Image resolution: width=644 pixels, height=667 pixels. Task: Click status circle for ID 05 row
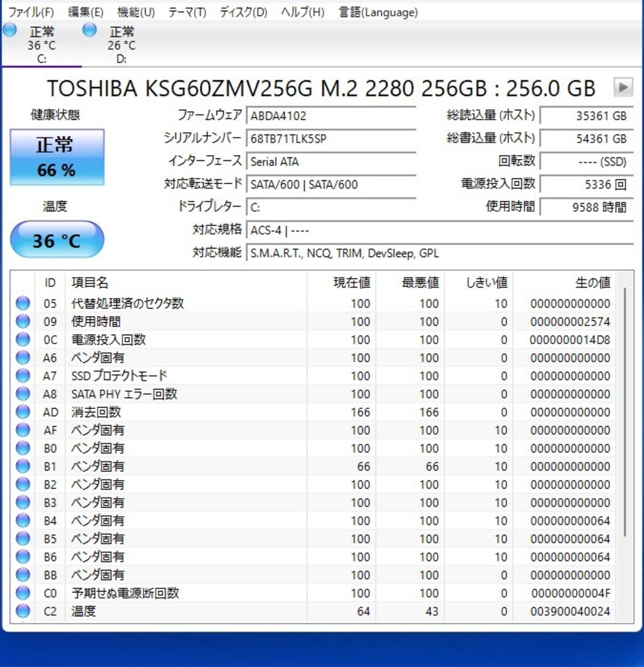click(23, 303)
